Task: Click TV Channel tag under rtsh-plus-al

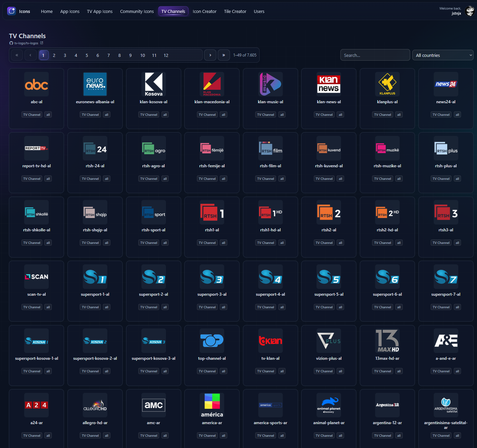Action: coord(441,179)
